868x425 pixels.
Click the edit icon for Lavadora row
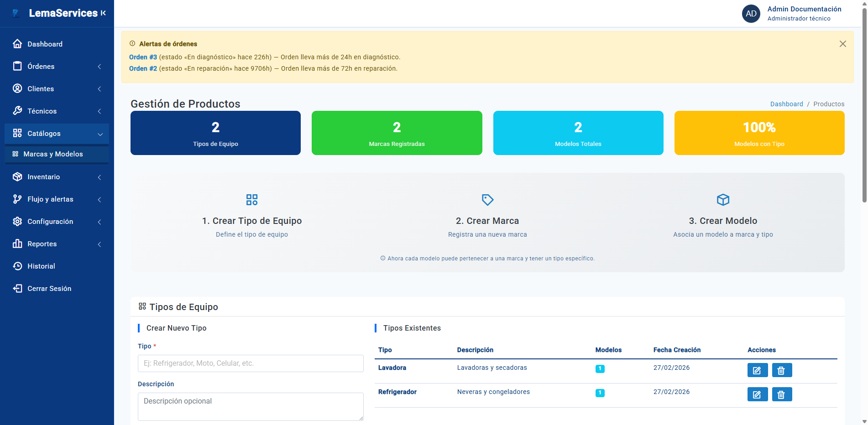pyautogui.click(x=757, y=370)
